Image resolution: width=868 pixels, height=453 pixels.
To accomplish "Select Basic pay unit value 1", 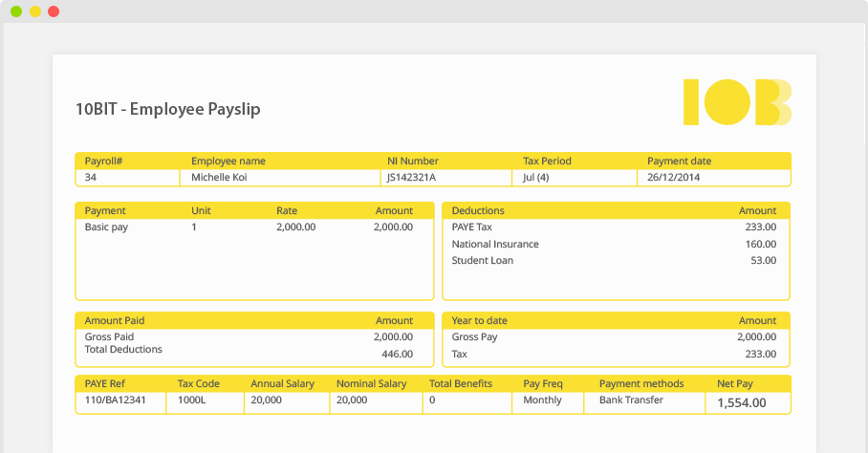I will coord(194,226).
